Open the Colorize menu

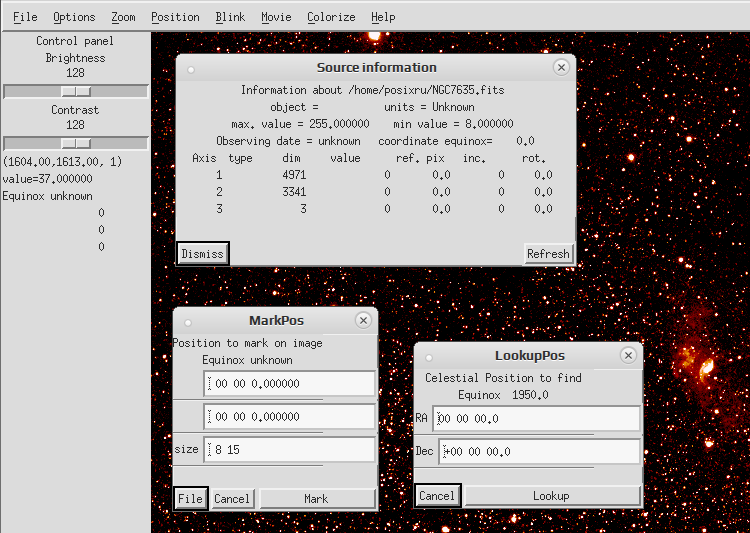331,17
